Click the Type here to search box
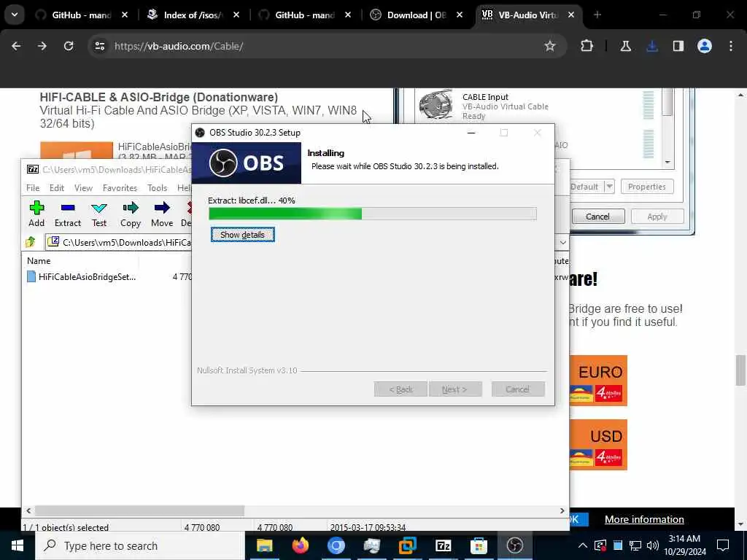Image resolution: width=747 pixels, height=560 pixels. 140,545
